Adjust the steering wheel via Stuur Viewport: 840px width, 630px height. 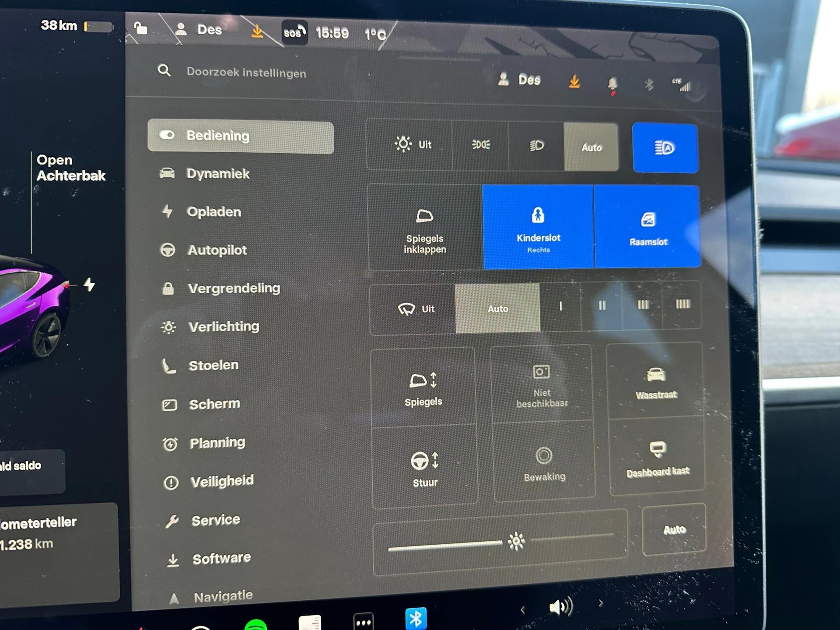[x=424, y=468]
